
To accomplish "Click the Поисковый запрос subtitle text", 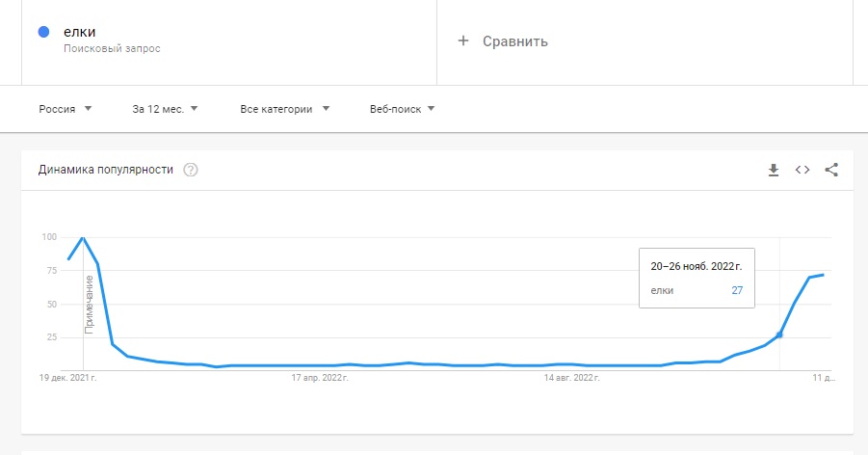I will 118,48.
